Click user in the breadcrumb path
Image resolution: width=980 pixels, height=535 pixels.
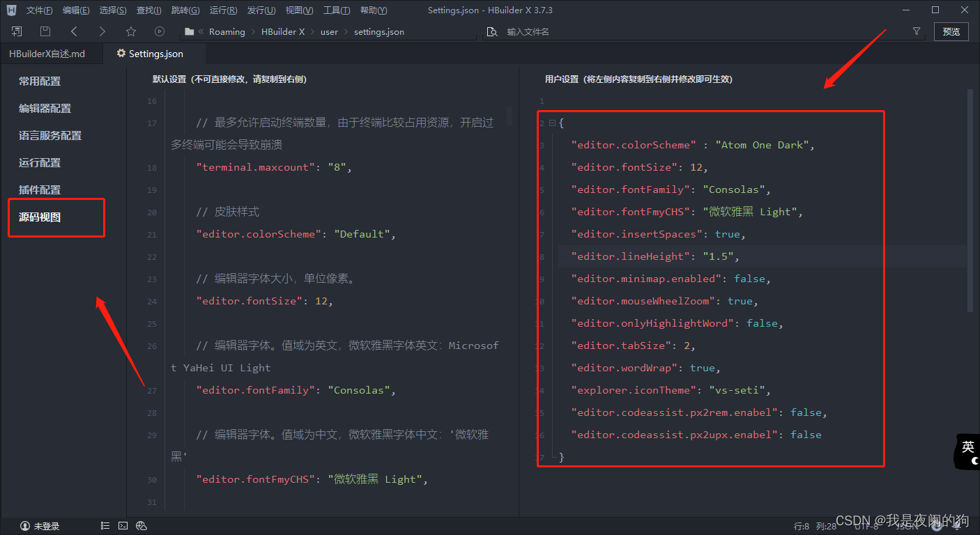pyautogui.click(x=329, y=31)
